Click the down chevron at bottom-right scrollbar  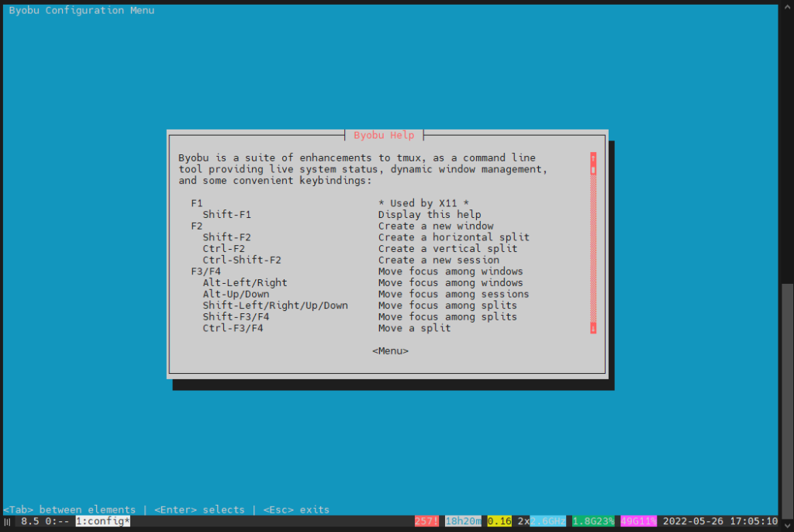[788, 526]
